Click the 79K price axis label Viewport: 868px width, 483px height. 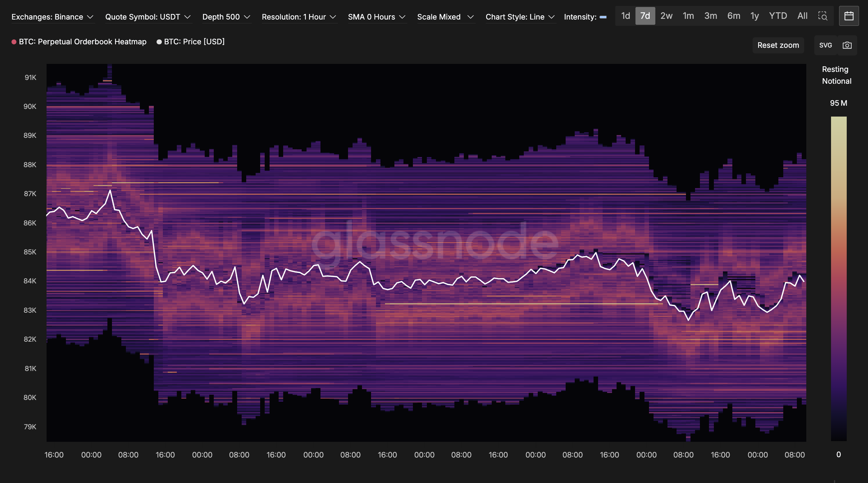(x=30, y=427)
